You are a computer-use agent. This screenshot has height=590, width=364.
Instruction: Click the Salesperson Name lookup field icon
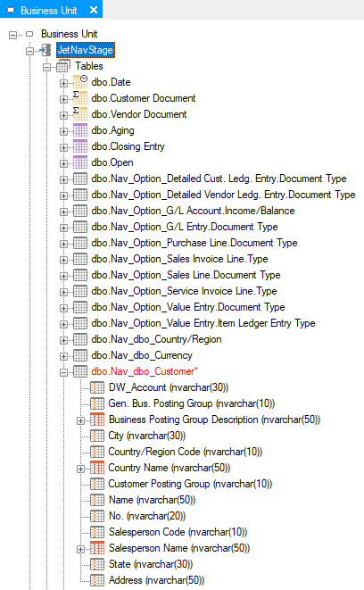coord(97,548)
